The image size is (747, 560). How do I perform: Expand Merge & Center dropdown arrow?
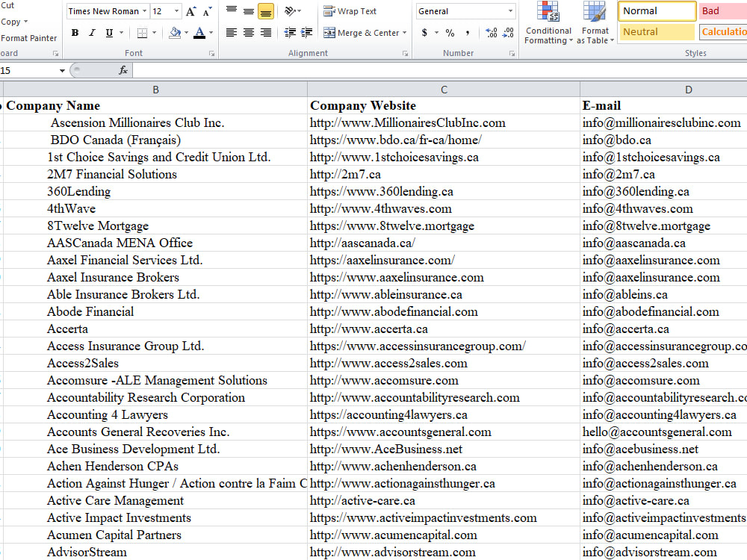tap(404, 33)
